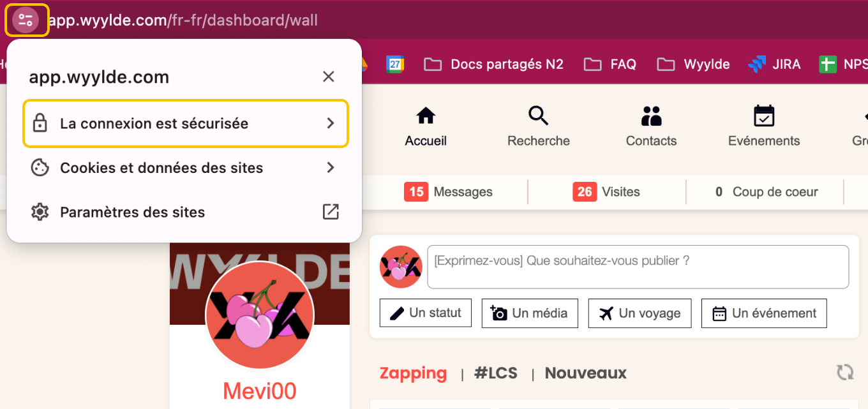This screenshot has height=409, width=868.
Task: Expand La connexion est sécurisée details
Action: pos(186,123)
